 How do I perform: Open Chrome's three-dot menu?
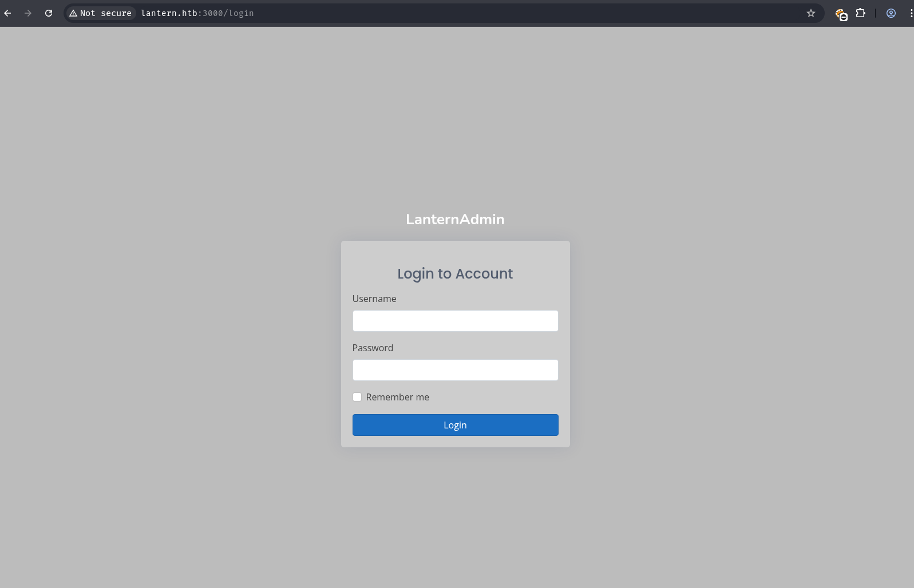point(910,13)
